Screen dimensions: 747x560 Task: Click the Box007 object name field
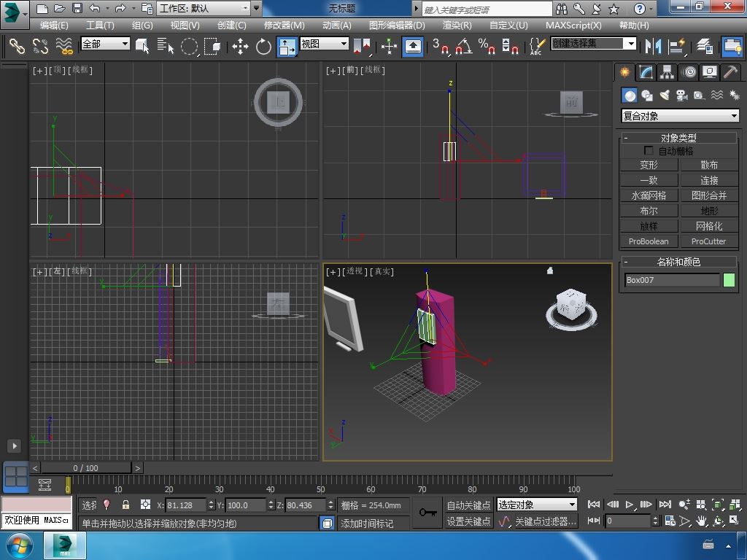pos(672,280)
